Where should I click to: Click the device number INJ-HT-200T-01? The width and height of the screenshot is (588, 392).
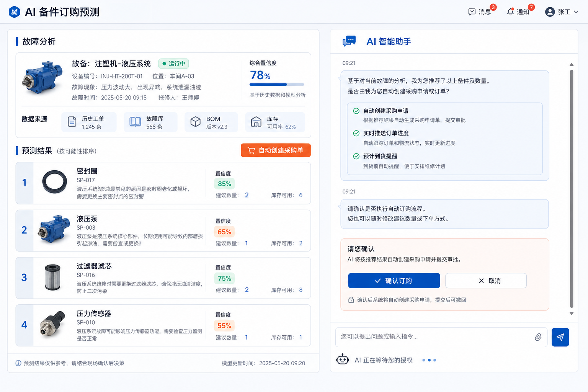tap(122, 76)
